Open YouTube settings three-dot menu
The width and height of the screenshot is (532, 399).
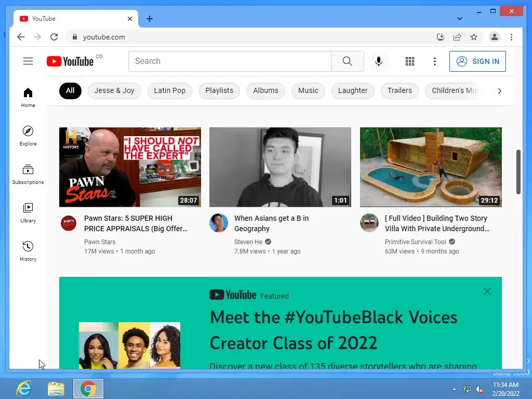(x=435, y=61)
